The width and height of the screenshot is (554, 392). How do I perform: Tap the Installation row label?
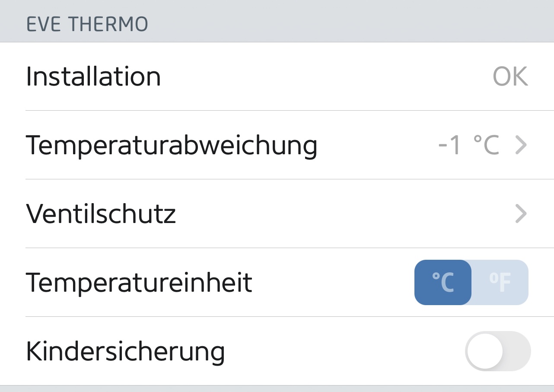(x=93, y=77)
